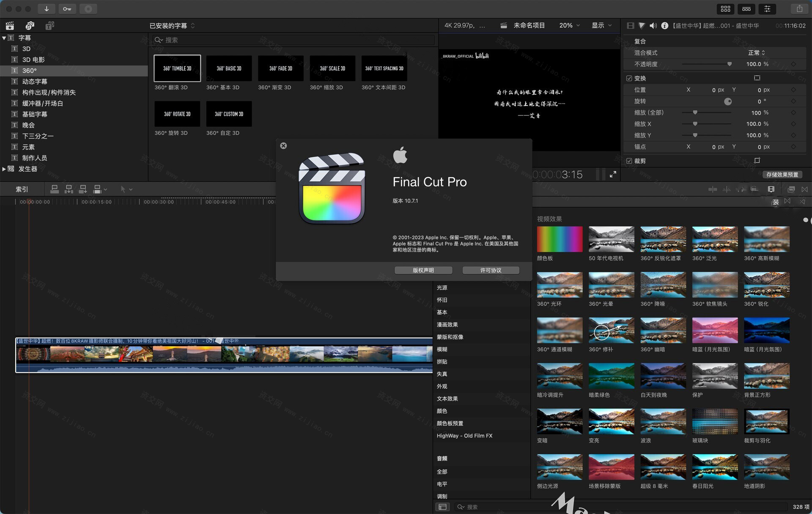Click the 版权声明 button
The width and height of the screenshot is (812, 514).
tap(423, 270)
